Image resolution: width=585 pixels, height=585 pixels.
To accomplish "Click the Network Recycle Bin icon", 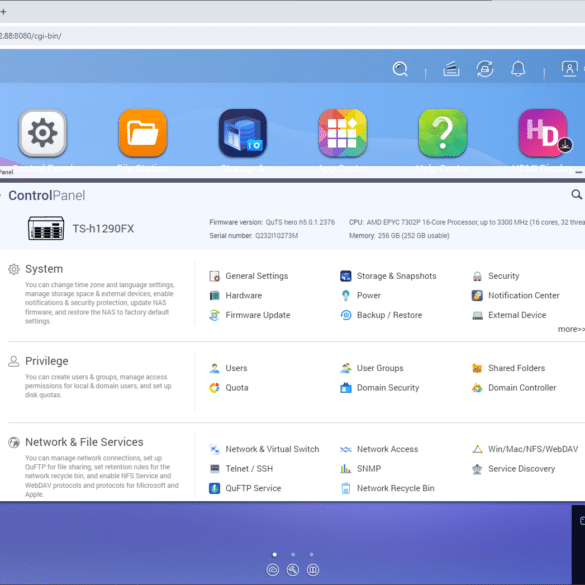I will click(x=346, y=488).
